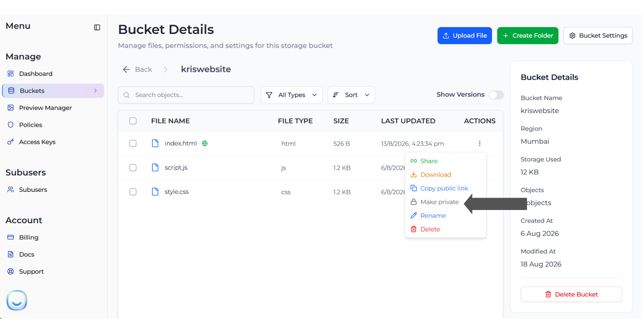
Task: Click the Preview Manager image icon
Action: click(11, 108)
